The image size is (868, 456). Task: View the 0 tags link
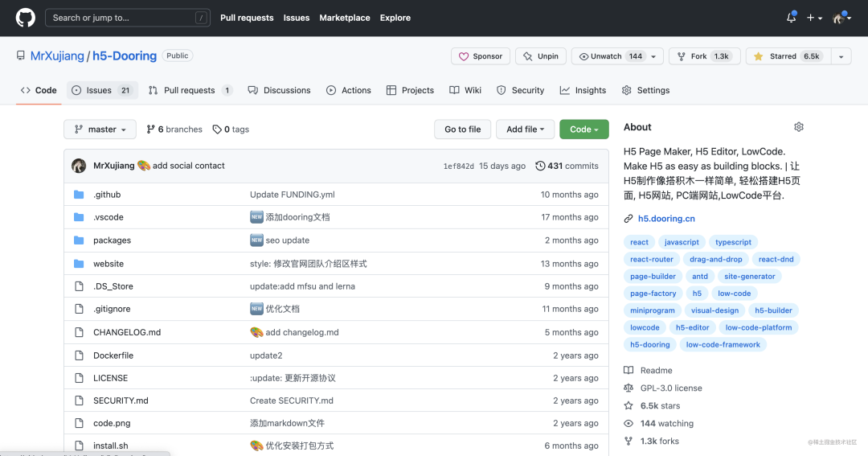click(231, 129)
